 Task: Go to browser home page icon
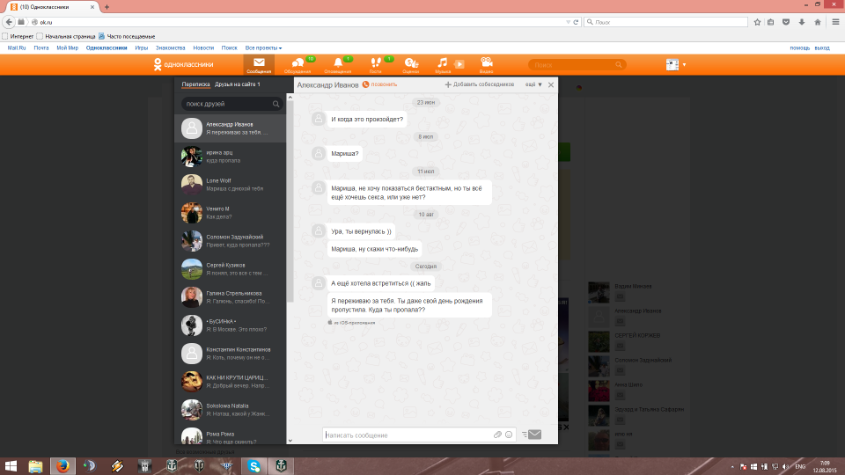point(818,22)
